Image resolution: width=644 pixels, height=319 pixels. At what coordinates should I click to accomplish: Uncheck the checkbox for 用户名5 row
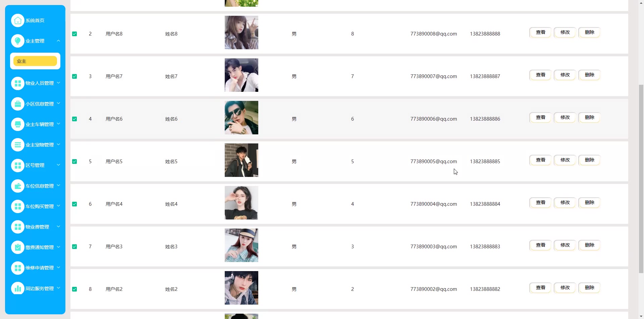tap(74, 162)
